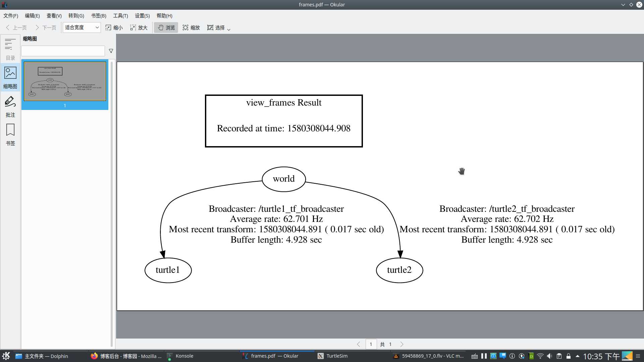The height and width of the screenshot is (362, 644).
Task: Open the 书签(B) menu
Action: click(99, 16)
